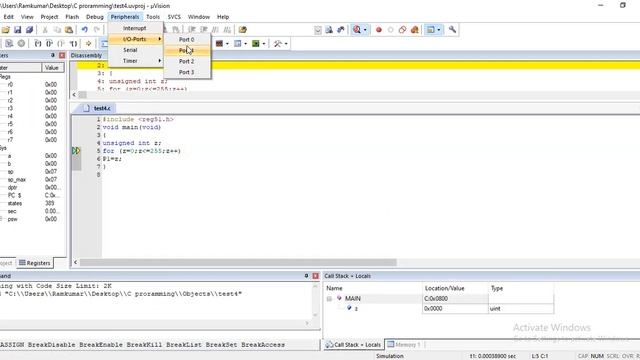Image resolution: width=640 pixels, height=360 pixels.
Task: Click the Cut scissors toolbar icon
Action: (45, 30)
